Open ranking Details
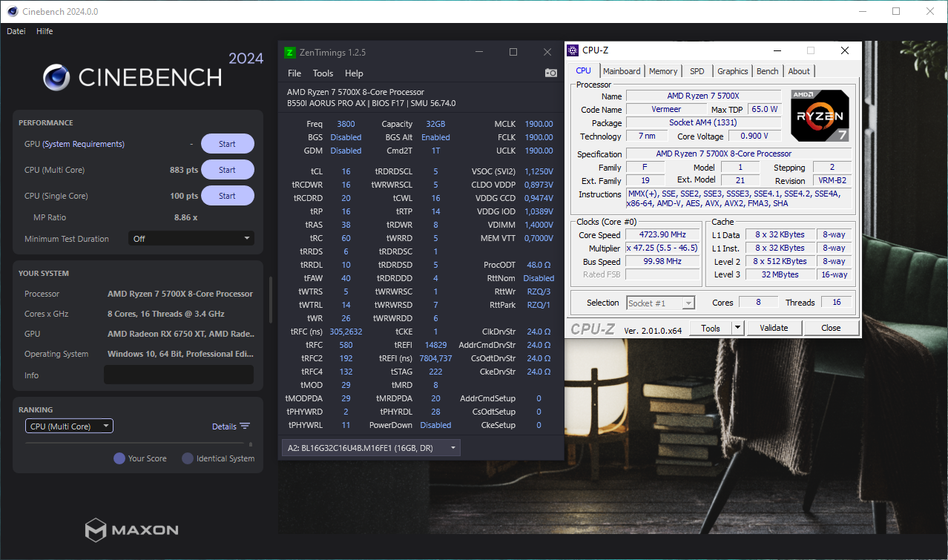The height and width of the screenshot is (560, 948). tap(224, 426)
